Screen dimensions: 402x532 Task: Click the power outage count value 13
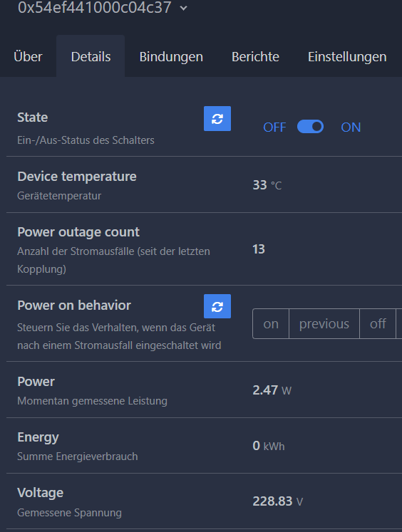coord(259,249)
